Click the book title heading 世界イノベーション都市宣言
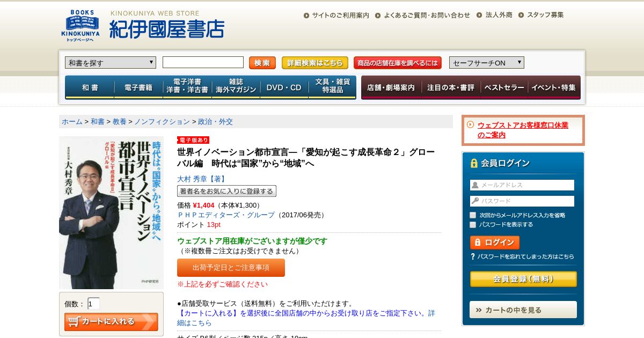 306,158
